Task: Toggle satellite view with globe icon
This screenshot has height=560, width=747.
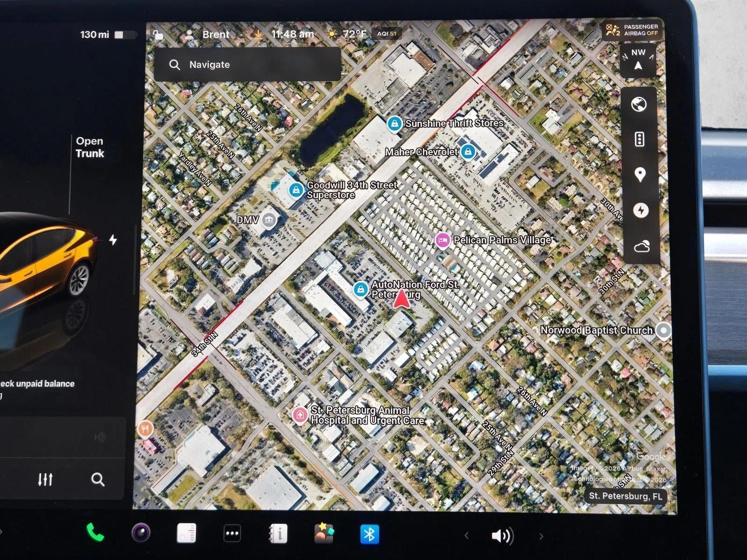Action: [x=639, y=105]
